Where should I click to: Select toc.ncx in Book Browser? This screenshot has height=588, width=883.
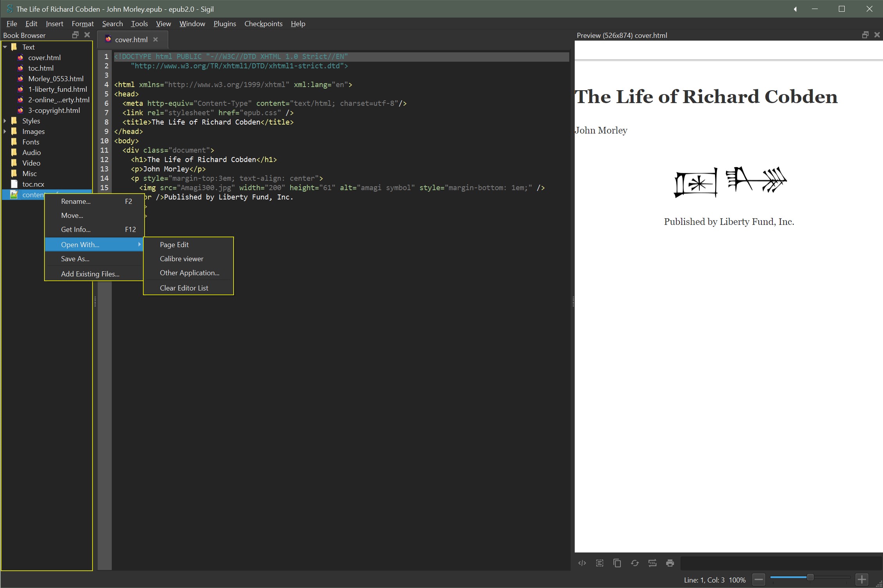pyautogui.click(x=33, y=184)
